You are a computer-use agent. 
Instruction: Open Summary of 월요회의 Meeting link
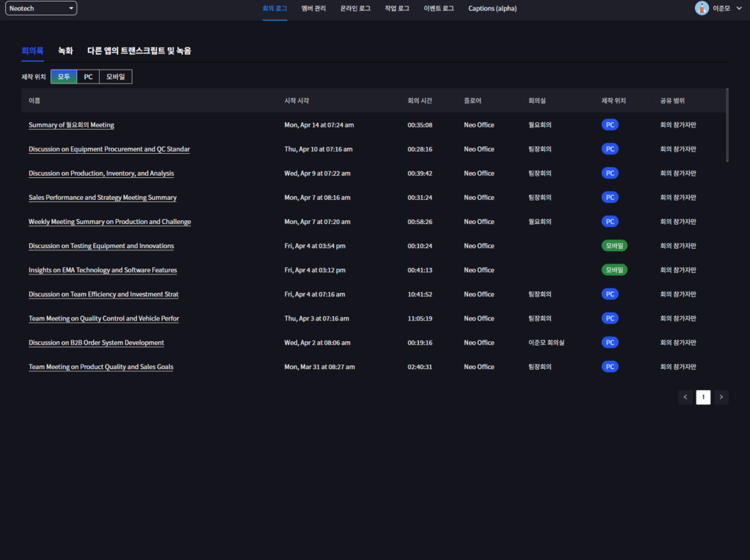click(71, 125)
